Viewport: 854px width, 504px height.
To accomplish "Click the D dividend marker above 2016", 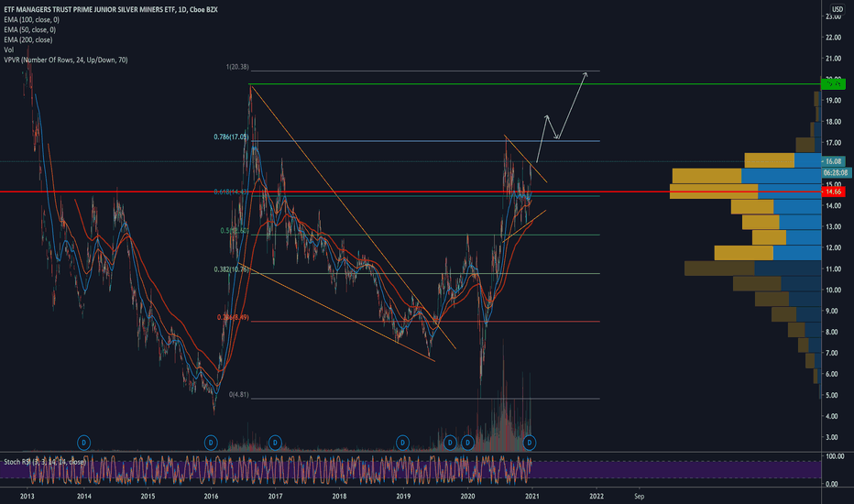I will (211, 443).
